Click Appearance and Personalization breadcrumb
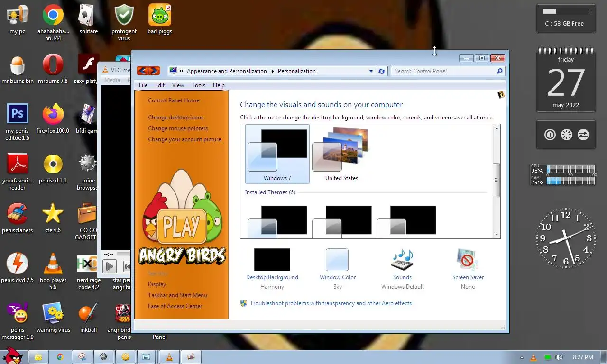This screenshot has height=364, width=607. pyautogui.click(x=227, y=71)
